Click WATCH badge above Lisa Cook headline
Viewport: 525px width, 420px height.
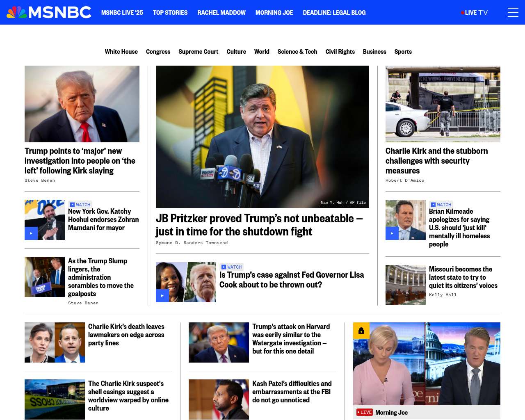click(x=232, y=267)
